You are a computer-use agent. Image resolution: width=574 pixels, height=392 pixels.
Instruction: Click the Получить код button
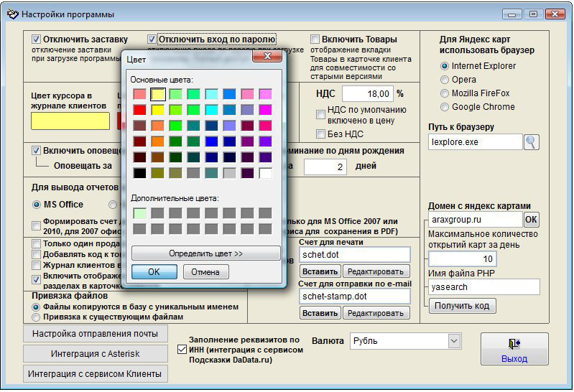tap(463, 306)
